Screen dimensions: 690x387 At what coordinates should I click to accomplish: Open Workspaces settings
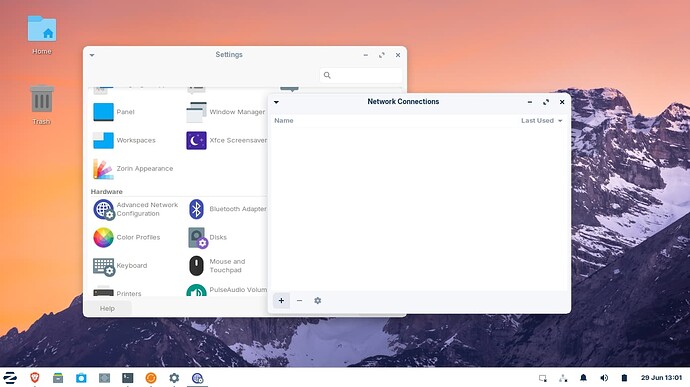click(x=124, y=140)
